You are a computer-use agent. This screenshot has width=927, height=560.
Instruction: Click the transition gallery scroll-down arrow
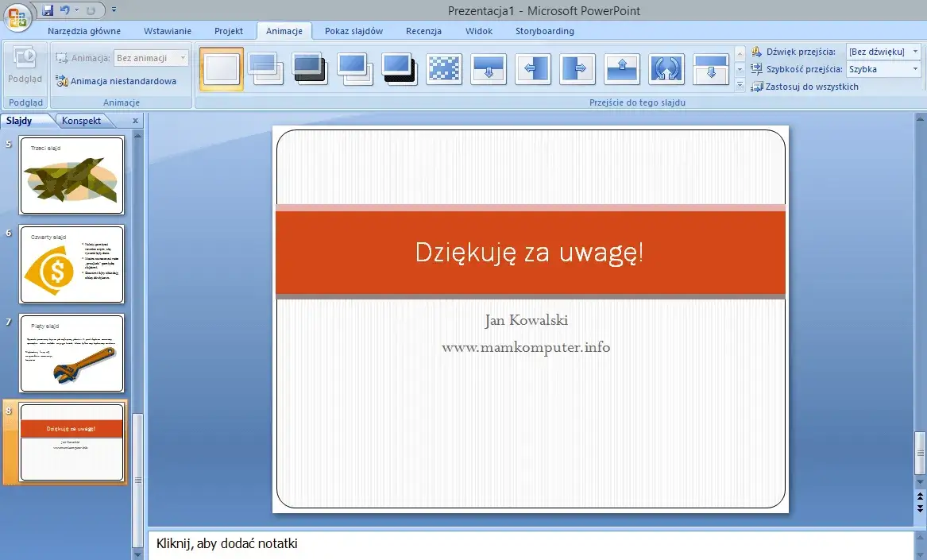coord(740,68)
